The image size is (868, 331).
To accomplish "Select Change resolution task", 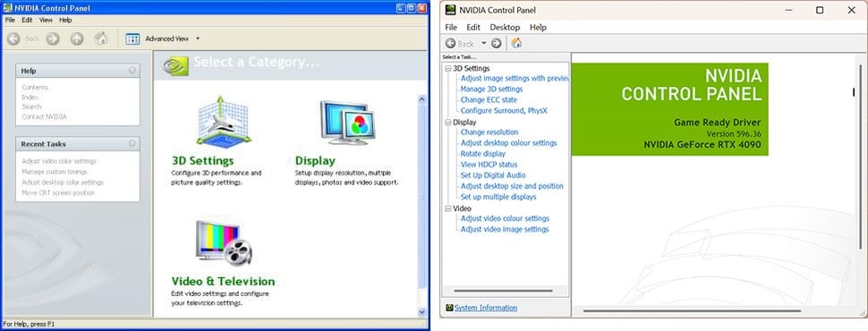I will (x=489, y=132).
